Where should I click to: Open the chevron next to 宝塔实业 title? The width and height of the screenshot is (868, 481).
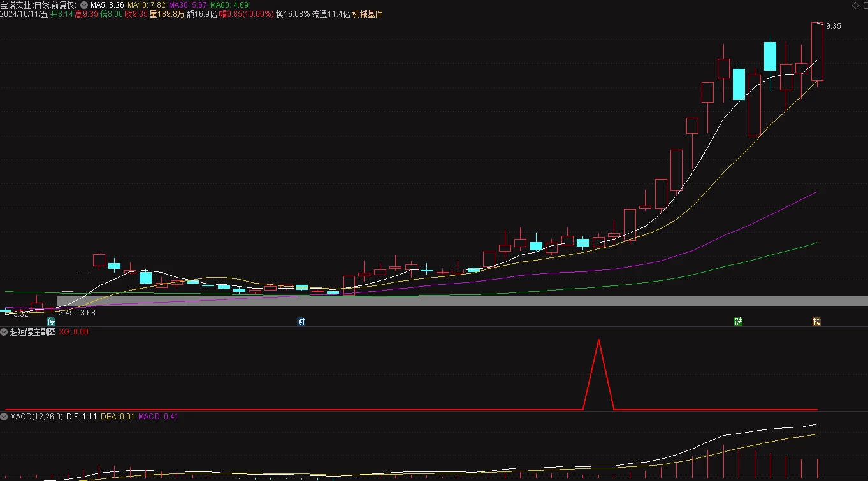(x=84, y=4)
